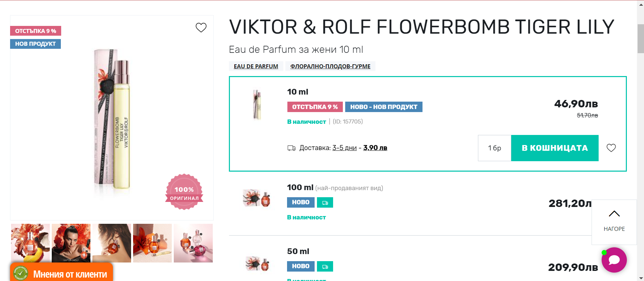This screenshot has width=644, height=281.
Task: Open the Мнения от клиенти reviews badge
Action: [62, 274]
